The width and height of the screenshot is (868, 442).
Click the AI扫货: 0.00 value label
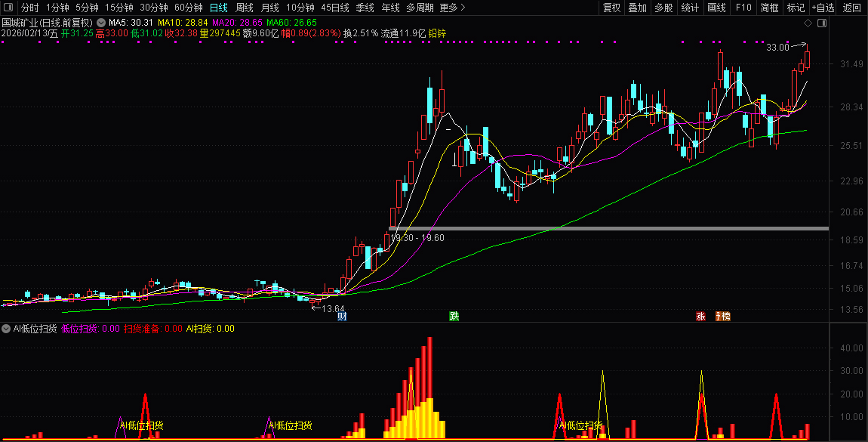click(x=211, y=329)
